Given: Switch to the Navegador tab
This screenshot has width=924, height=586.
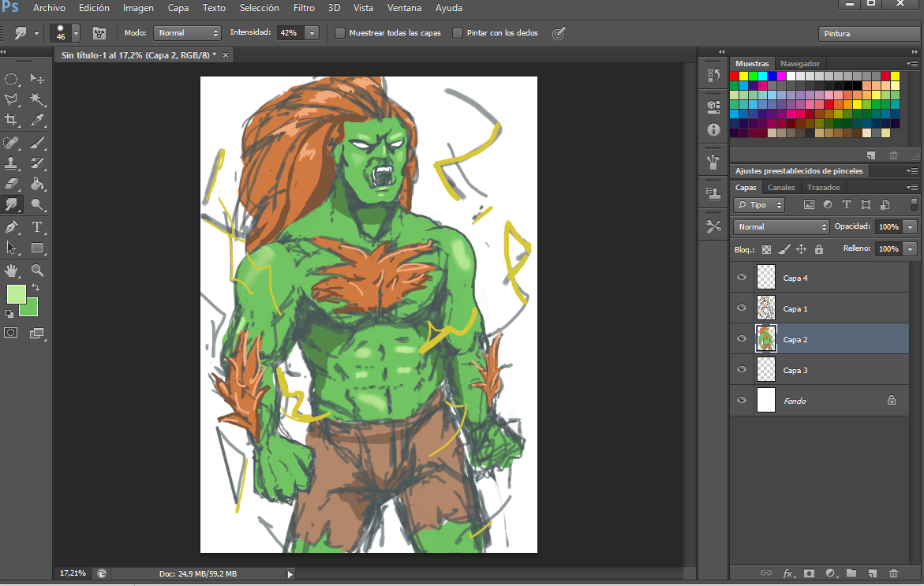Looking at the screenshot, I should (x=799, y=64).
